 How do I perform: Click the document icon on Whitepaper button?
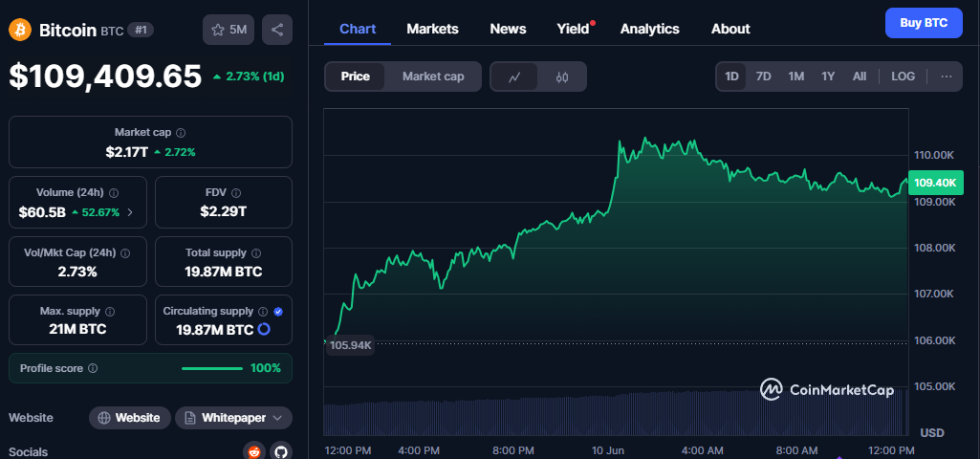[x=190, y=418]
